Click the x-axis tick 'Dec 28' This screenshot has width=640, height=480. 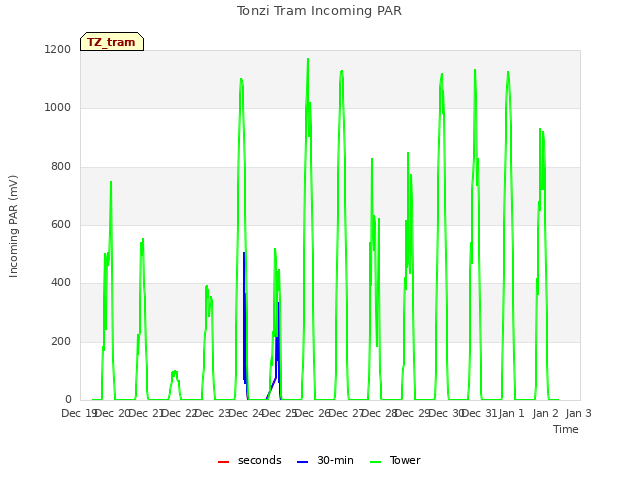click(380, 413)
